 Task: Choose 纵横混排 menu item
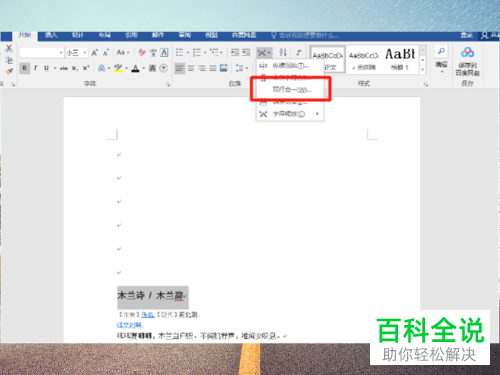[x=290, y=65]
